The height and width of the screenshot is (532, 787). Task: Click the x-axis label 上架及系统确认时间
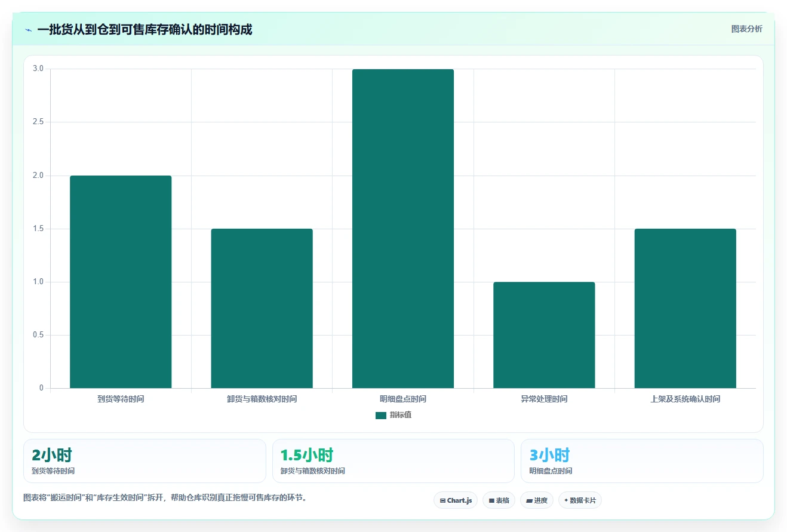[x=685, y=399]
